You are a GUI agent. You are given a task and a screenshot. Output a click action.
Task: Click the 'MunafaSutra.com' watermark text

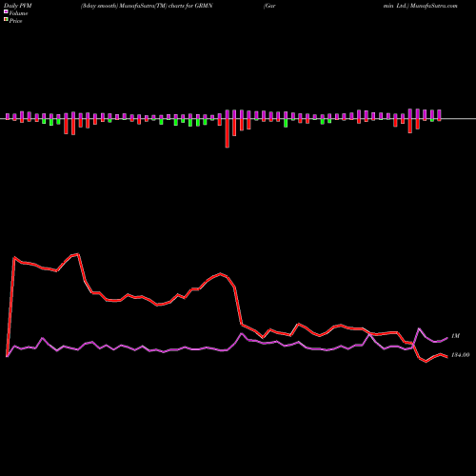pos(434,6)
